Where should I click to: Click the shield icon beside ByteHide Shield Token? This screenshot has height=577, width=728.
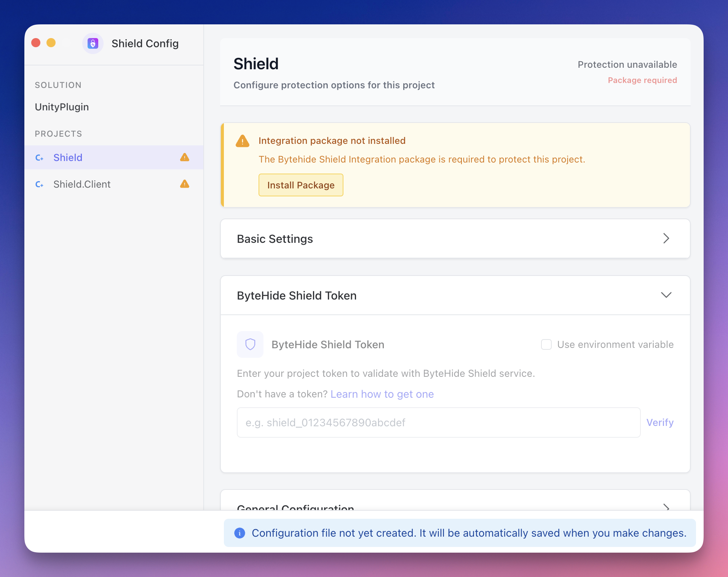pyautogui.click(x=250, y=344)
